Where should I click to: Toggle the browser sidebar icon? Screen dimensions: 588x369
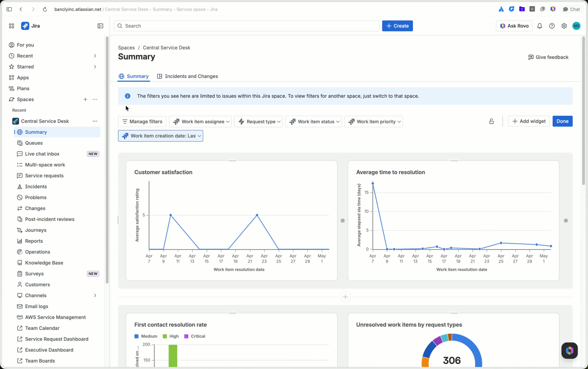[9, 9]
